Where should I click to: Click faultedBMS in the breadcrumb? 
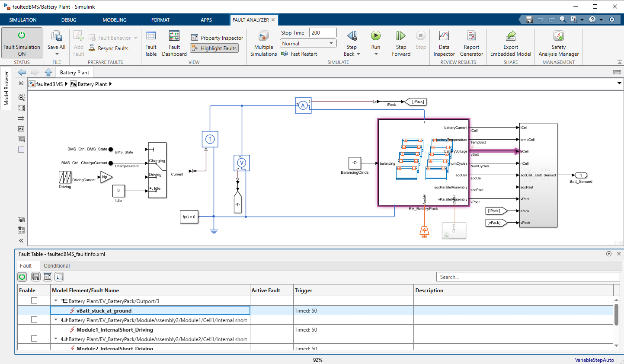[x=50, y=84]
